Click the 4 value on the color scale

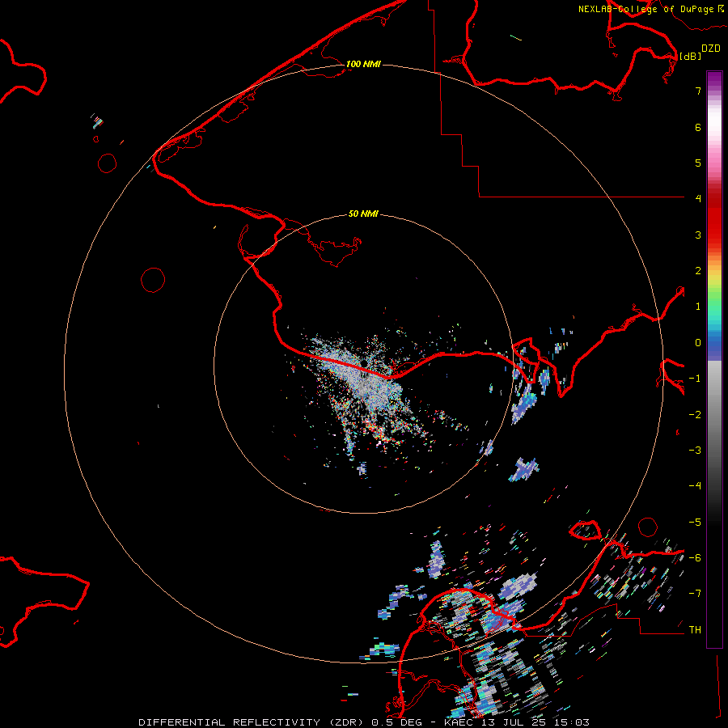(698, 198)
